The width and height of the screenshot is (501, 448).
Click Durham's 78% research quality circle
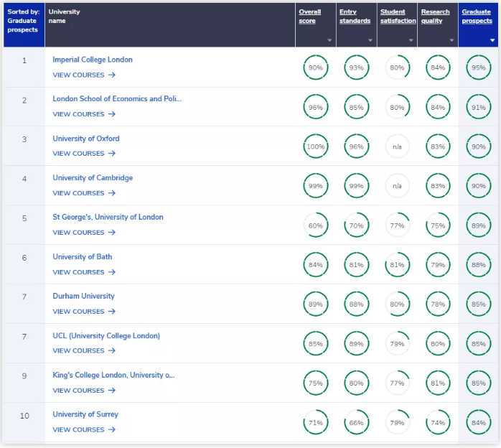tap(438, 304)
